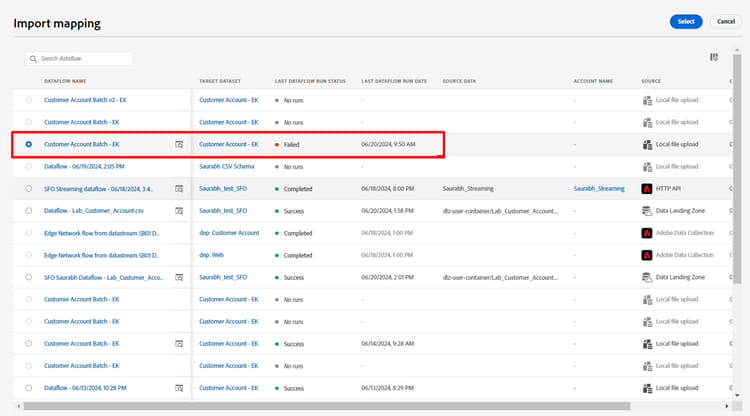Preview mapping icon for SFO Streaming dataflow row
This screenshot has width=750, height=416.
[x=179, y=189]
